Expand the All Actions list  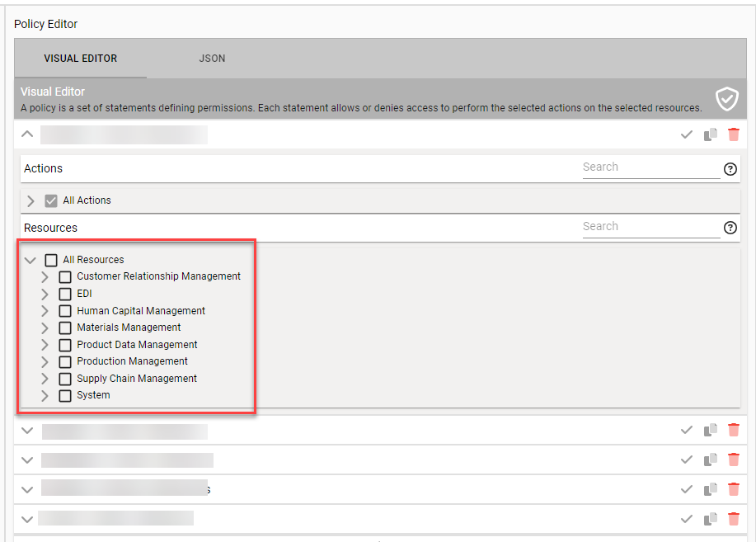tap(31, 200)
